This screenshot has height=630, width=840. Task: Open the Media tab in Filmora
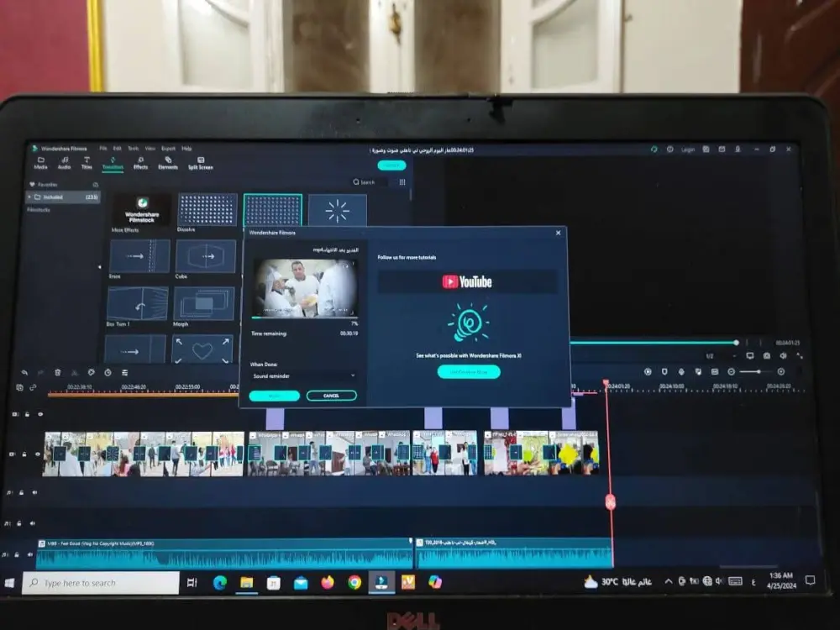click(41, 163)
